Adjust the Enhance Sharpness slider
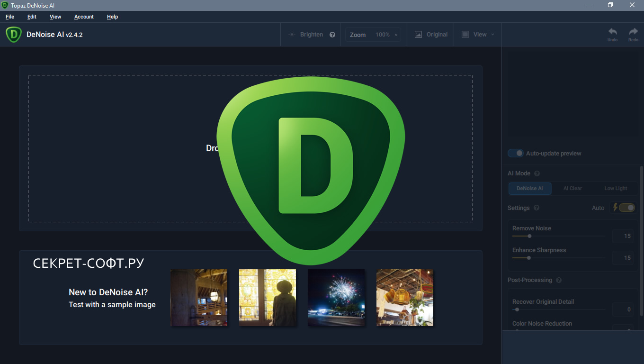The height and width of the screenshot is (364, 644). click(559, 258)
